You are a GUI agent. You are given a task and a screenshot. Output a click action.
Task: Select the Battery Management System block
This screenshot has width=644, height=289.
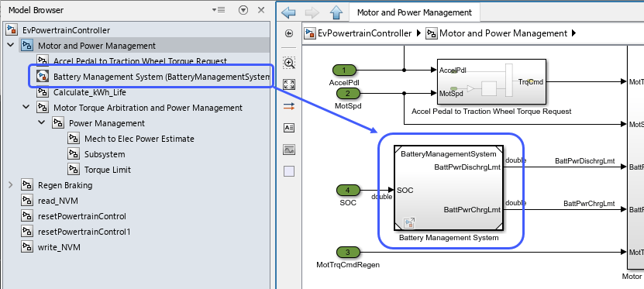pyautogui.click(x=449, y=188)
